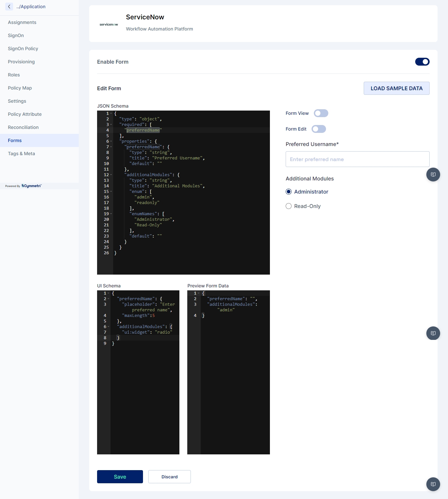Toggle the Form Edit switch
The height and width of the screenshot is (499, 448).
coord(319,129)
